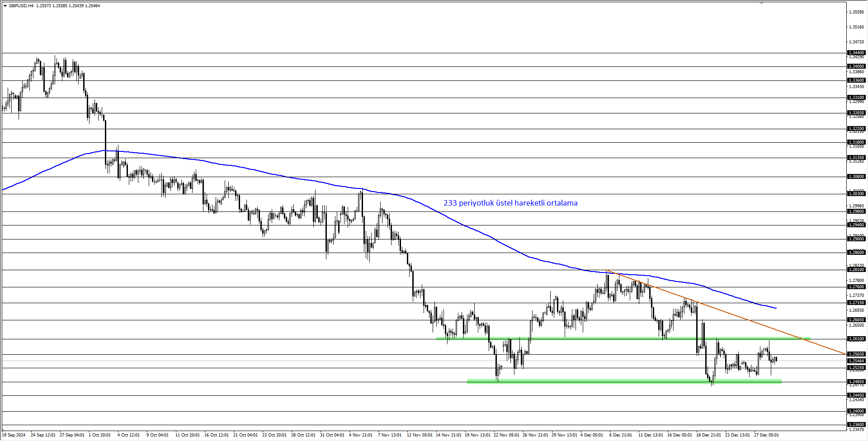Click the 1.24000 horizontal line price label
This screenshot has width=868, height=441.
[x=856, y=411]
